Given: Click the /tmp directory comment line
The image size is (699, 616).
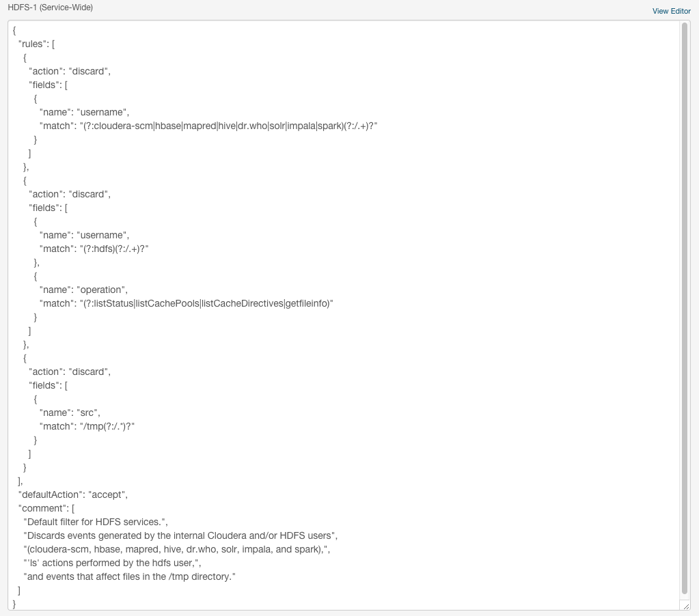Looking at the screenshot, I should tap(130, 576).
